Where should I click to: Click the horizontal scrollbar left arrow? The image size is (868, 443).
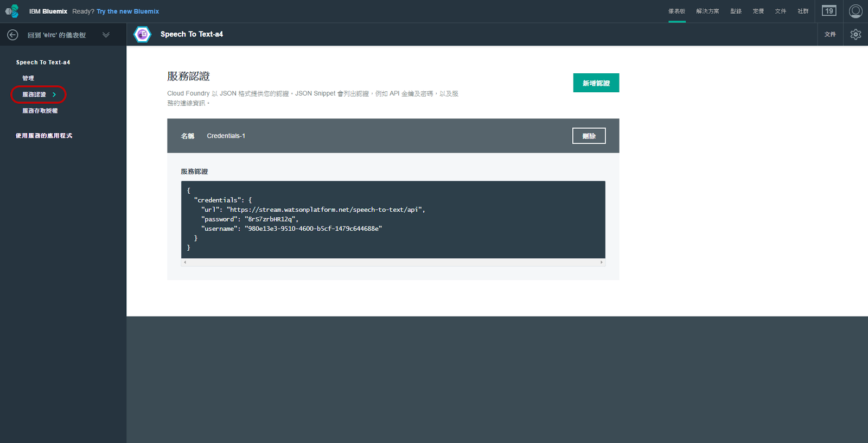point(185,262)
